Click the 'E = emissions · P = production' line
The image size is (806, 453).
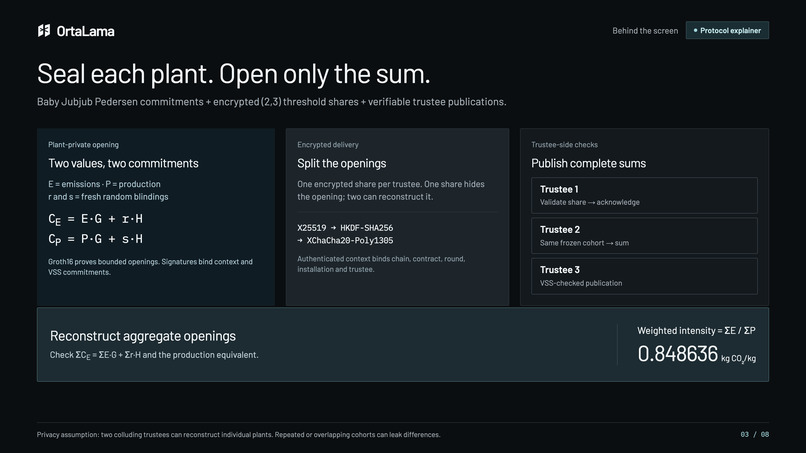tap(104, 184)
